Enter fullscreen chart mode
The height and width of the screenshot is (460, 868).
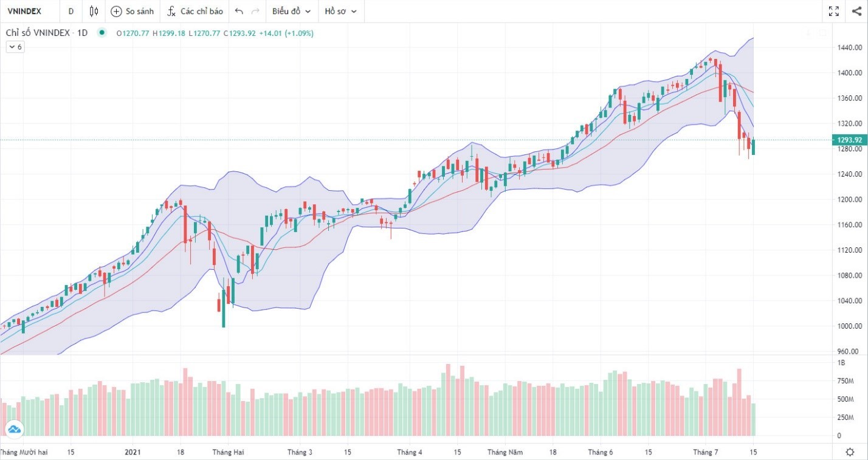tap(834, 11)
